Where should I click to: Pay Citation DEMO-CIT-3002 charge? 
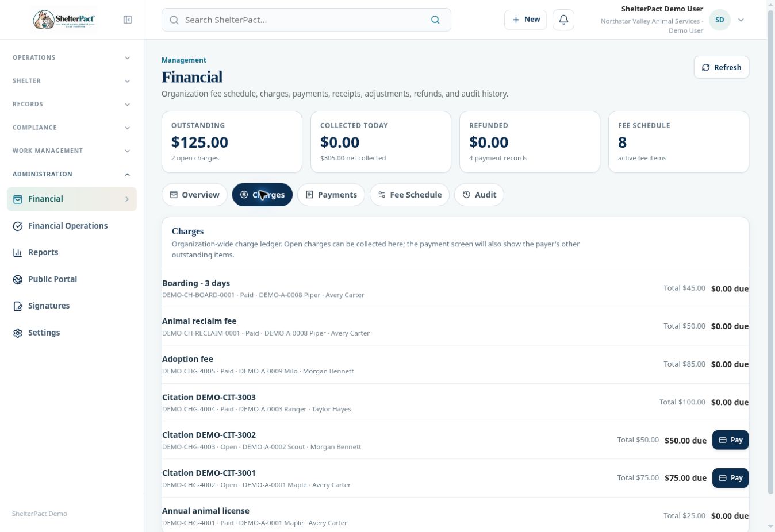(x=730, y=440)
